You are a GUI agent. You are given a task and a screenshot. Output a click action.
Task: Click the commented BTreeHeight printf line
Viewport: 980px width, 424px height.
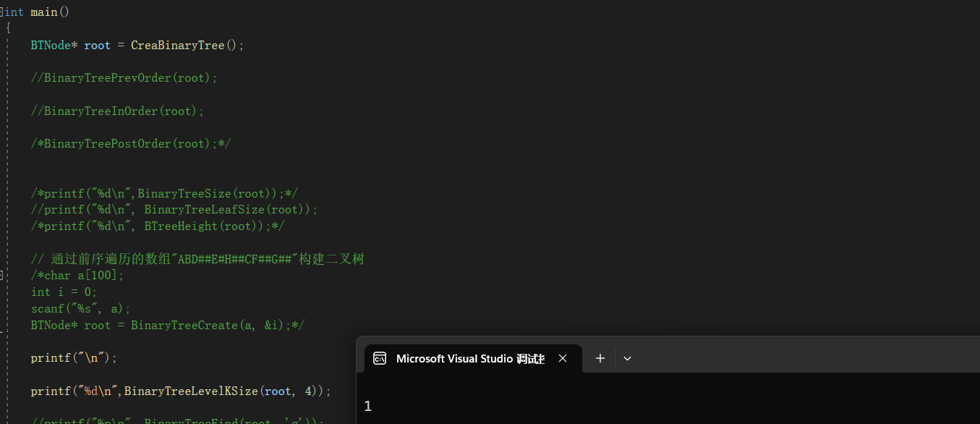158,226
